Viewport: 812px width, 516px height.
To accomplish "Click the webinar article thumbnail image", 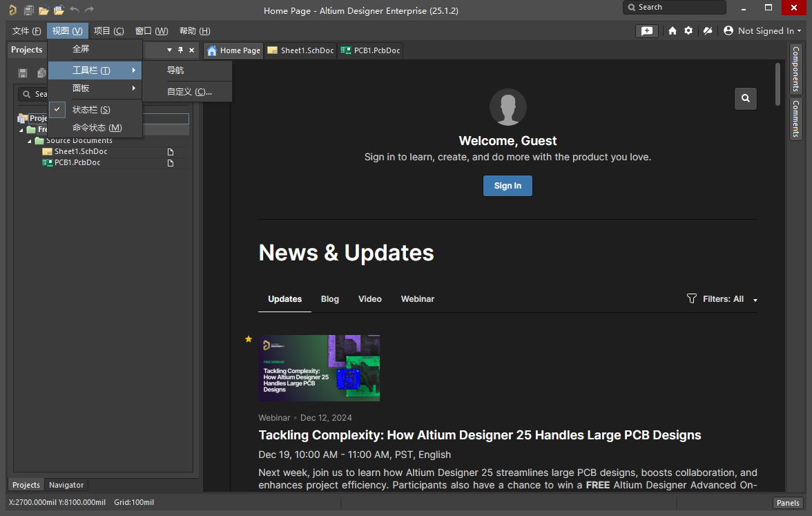I will pyautogui.click(x=319, y=367).
